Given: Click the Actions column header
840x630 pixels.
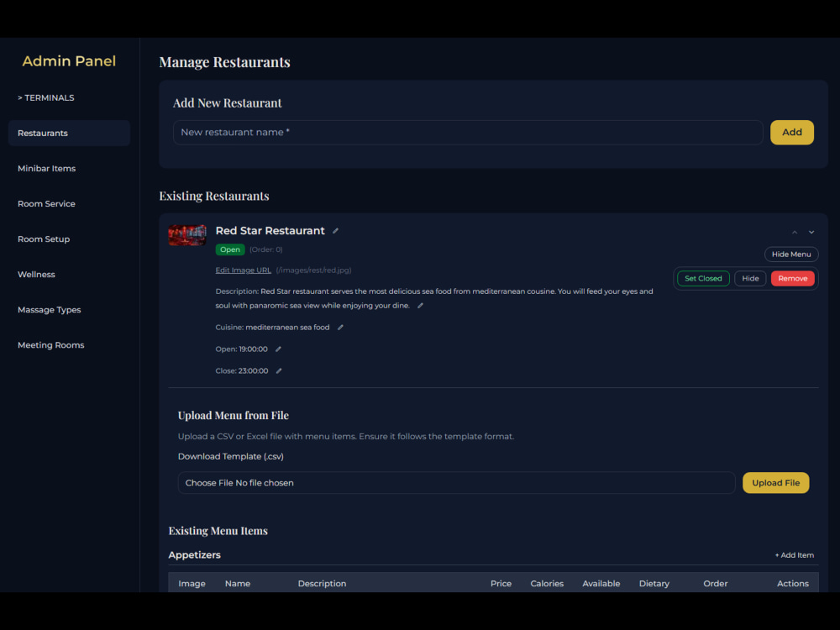Looking at the screenshot, I should click(793, 584).
